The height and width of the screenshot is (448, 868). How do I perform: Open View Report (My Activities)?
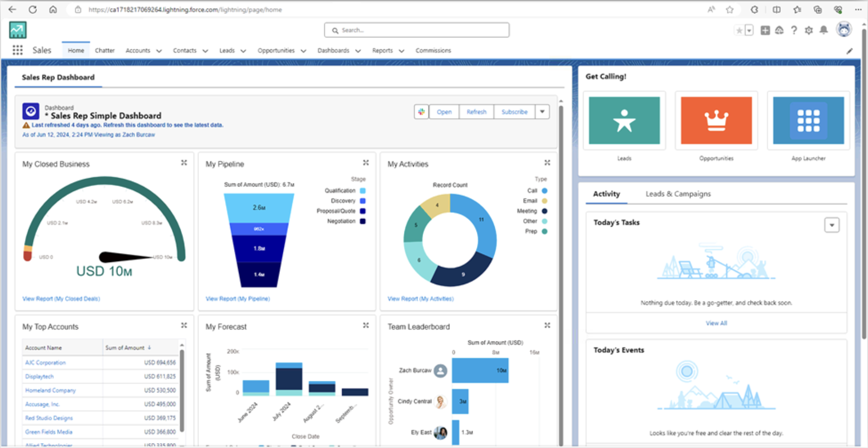point(421,299)
